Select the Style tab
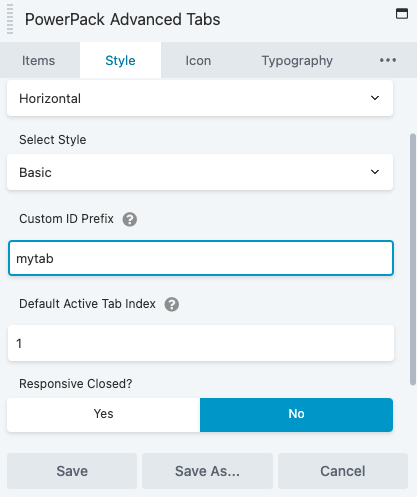Screen dimensions: 417x497 pos(120,61)
